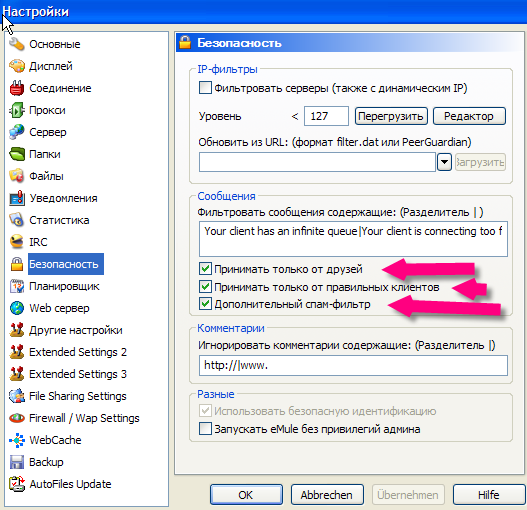Open the Соединение plug icon

pyautogui.click(x=16, y=88)
